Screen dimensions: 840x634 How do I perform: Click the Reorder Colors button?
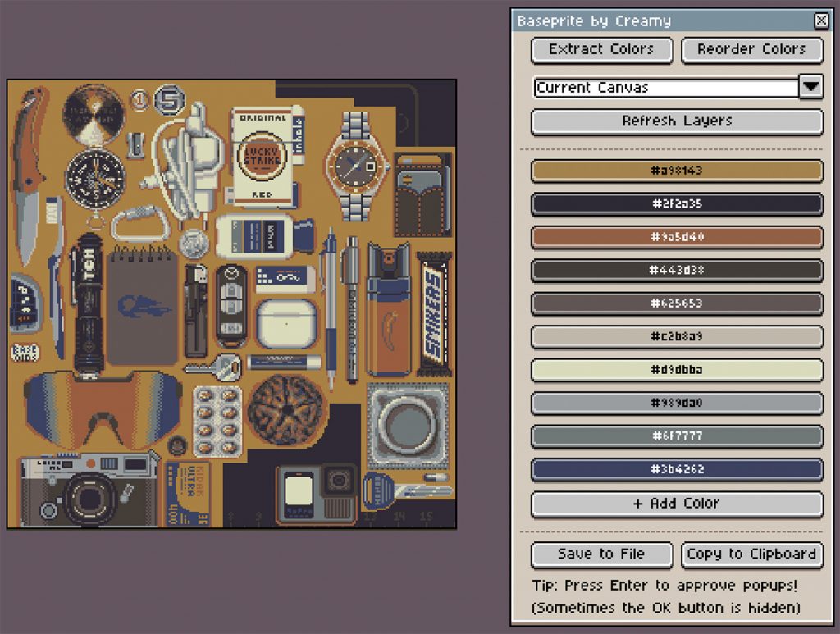click(x=751, y=50)
